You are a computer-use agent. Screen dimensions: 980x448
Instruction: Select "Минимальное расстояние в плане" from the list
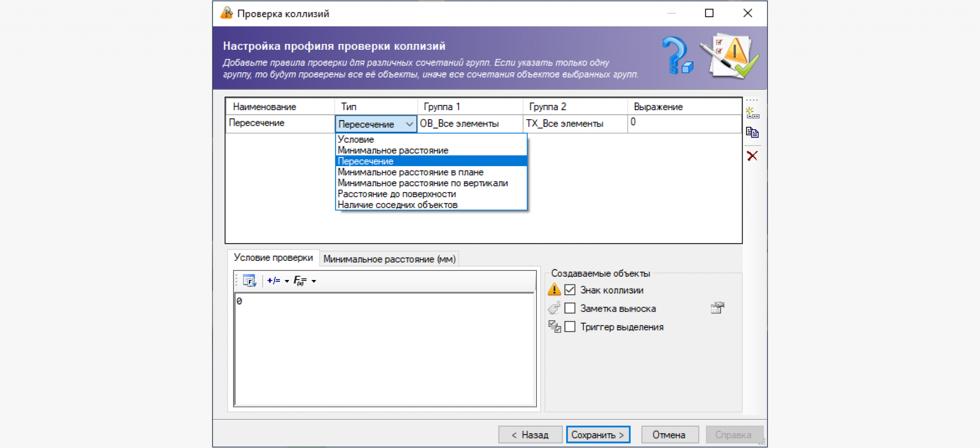(x=410, y=172)
